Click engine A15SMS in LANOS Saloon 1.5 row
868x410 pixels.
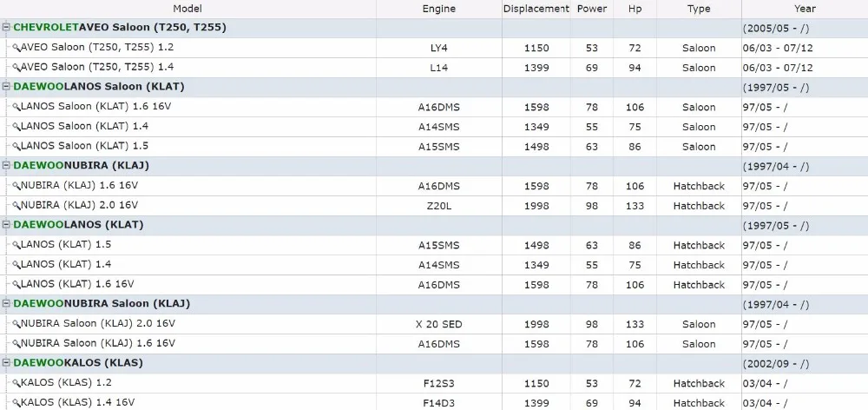[x=439, y=147]
